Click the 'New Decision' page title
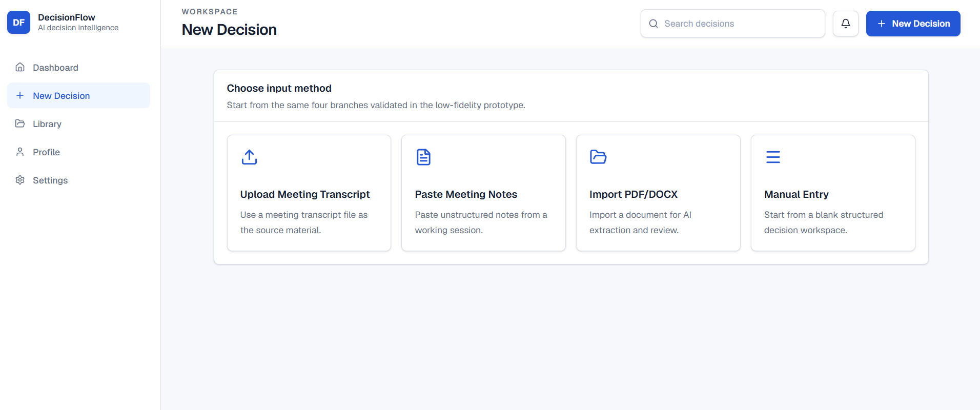 [229, 30]
